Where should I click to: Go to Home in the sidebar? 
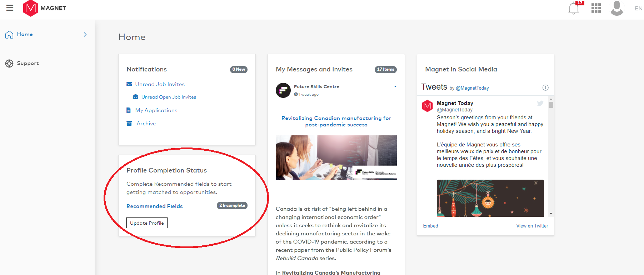point(25,34)
